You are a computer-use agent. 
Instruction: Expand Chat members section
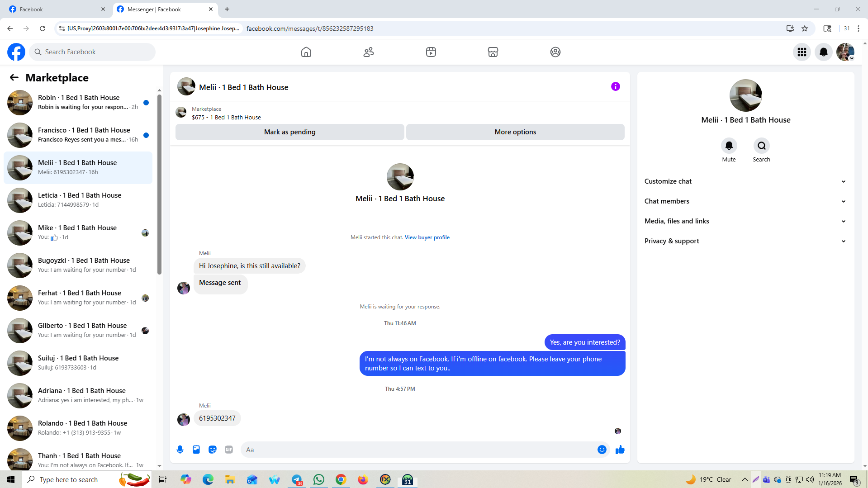pyautogui.click(x=745, y=201)
